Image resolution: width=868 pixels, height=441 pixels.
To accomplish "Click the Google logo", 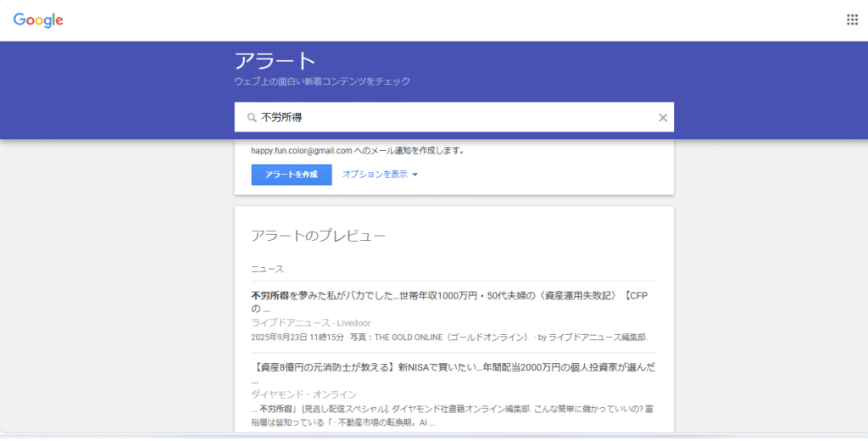I will point(38,20).
